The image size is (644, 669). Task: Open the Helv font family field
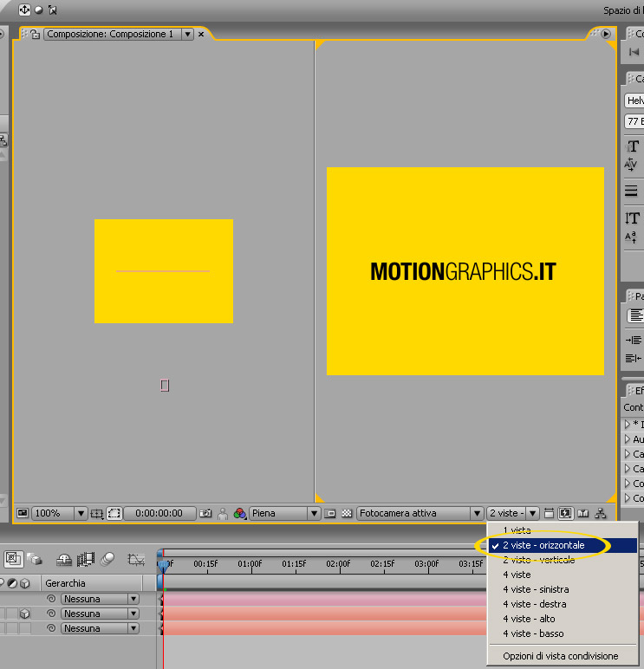634,101
